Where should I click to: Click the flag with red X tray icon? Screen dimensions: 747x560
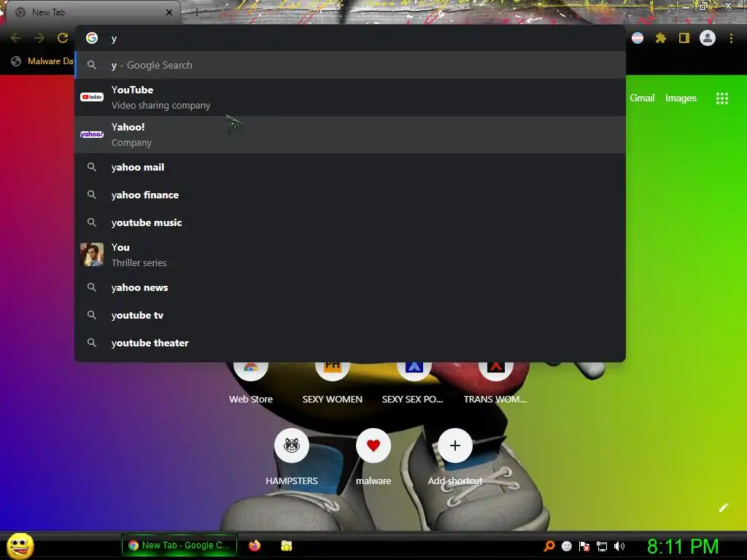pos(584,546)
